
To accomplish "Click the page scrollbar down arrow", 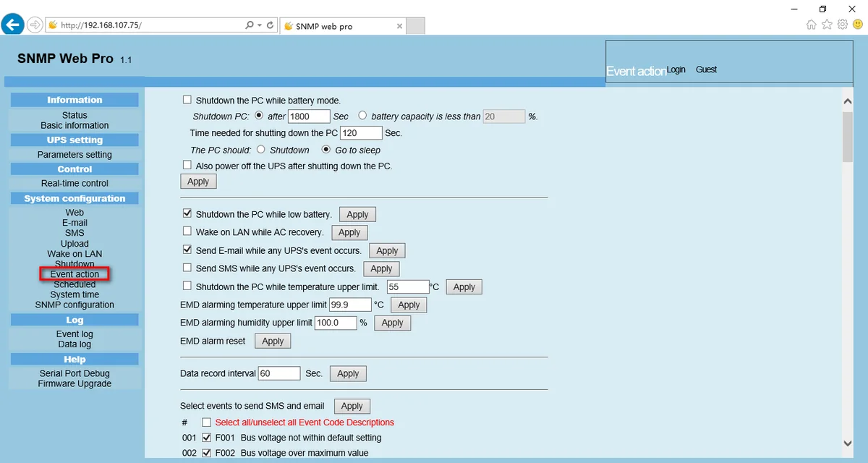I will (848, 443).
